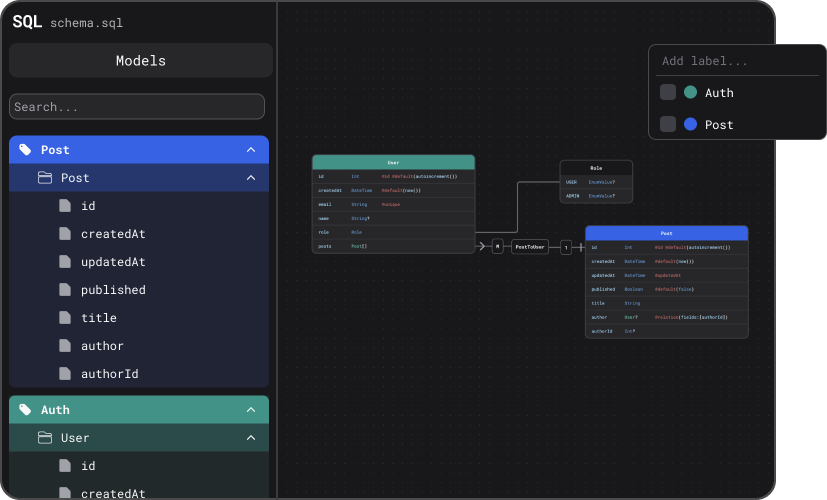Select the User table header in diagram
The image size is (827, 500).
[x=393, y=162]
